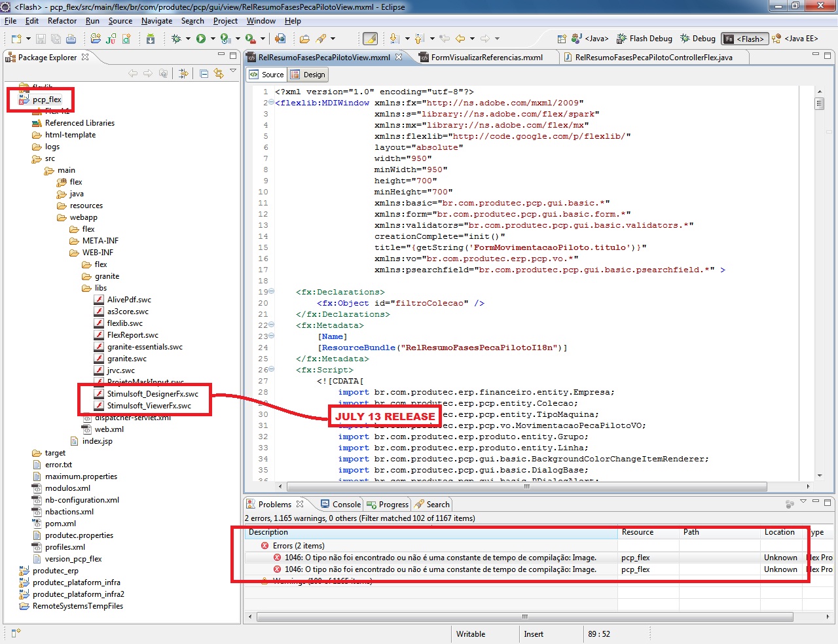Viewport: 838px width, 644px height.
Task: Switch to the Flash Debug perspective
Action: point(644,39)
